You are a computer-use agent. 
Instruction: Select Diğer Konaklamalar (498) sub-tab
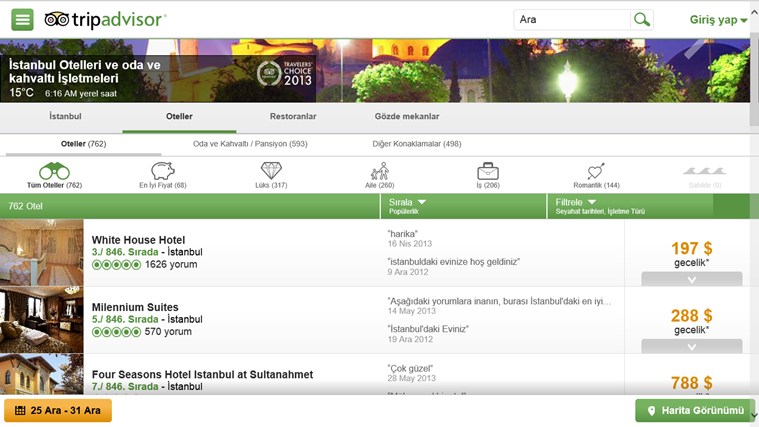click(417, 144)
